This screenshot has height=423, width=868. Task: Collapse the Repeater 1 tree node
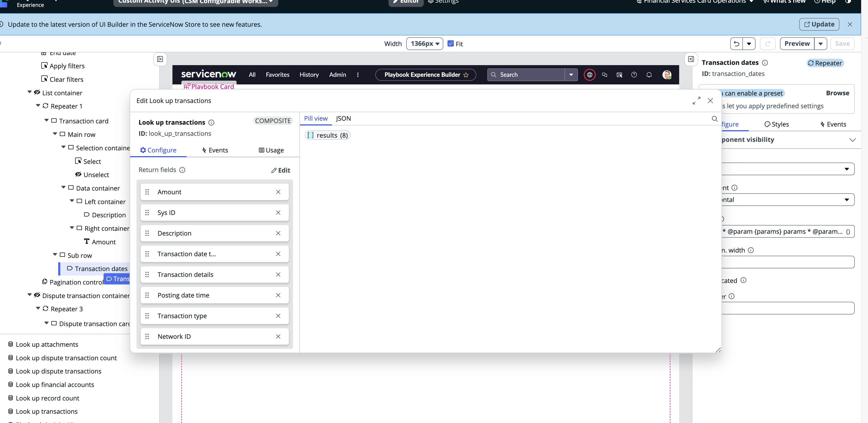[x=38, y=106]
